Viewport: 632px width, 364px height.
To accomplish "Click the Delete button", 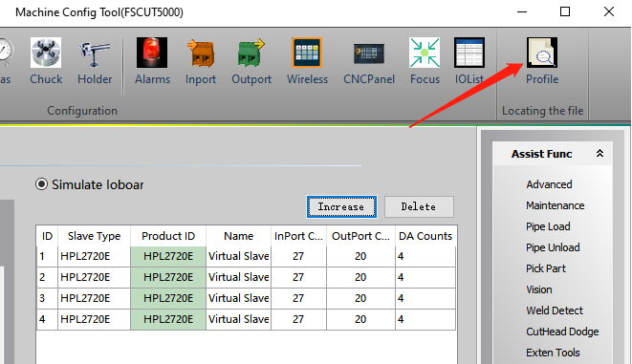I will pyautogui.click(x=419, y=207).
